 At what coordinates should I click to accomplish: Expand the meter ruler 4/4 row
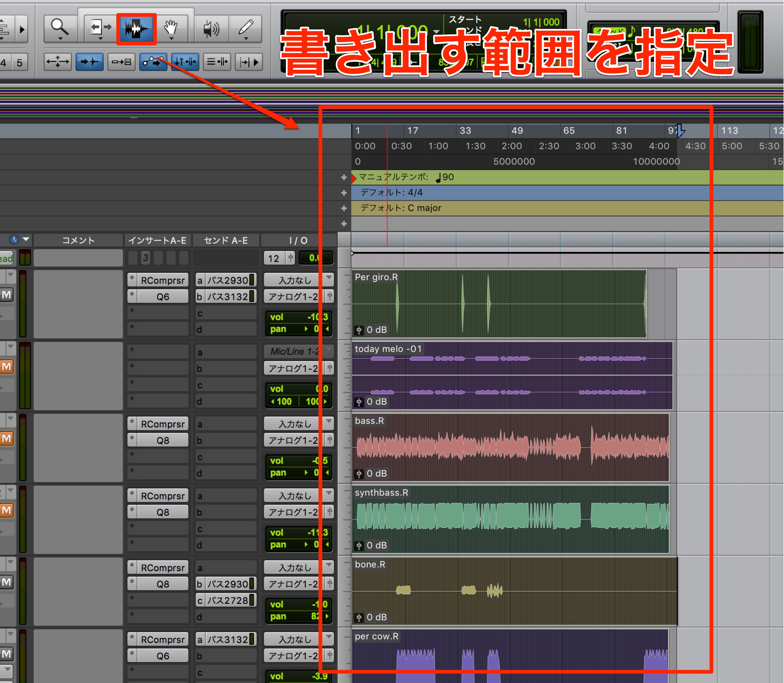click(x=344, y=193)
